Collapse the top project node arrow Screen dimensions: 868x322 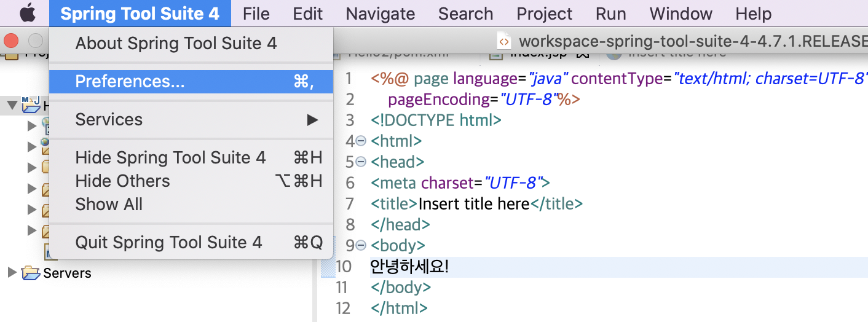point(12,105)
